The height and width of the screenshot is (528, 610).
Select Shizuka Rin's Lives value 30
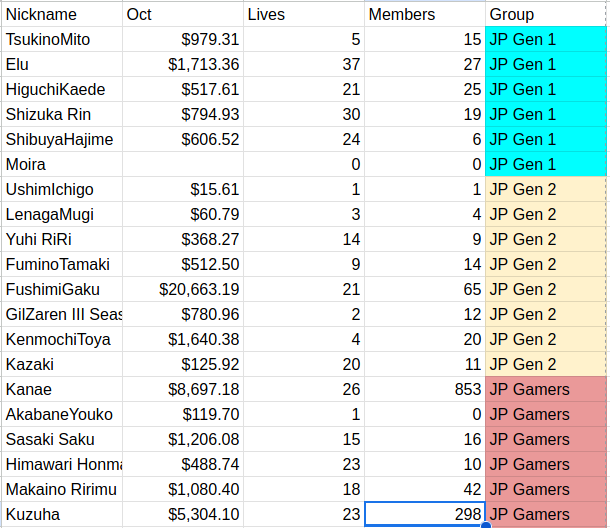click(x=304, y=114)
